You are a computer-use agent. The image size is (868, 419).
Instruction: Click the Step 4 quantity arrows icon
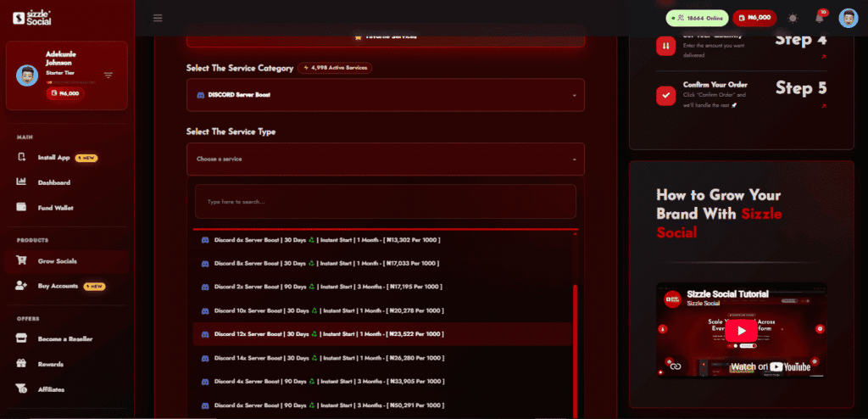pos(665,46)
